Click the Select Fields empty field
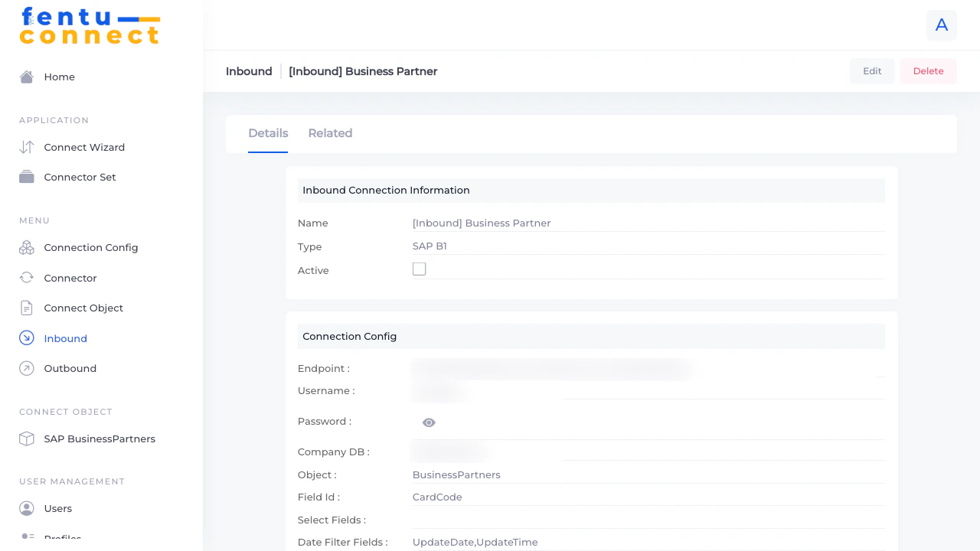 coord(648,520)
